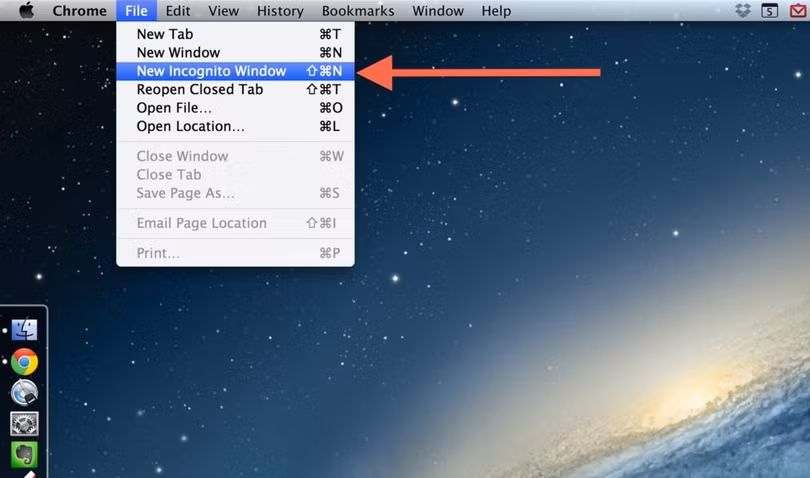Open the Apple logo menu
The height and width of the screenshot is (478, 810).
click(26, 10)
